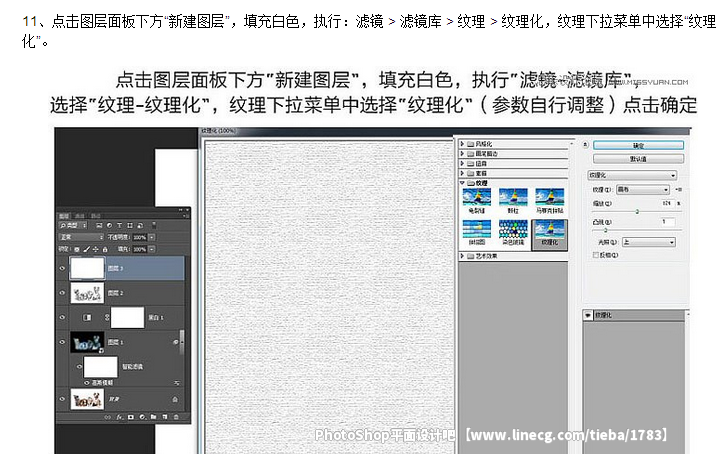Open the texture load options menu icon
This screenshot has height=454, width=723.
(x=679, y=189)
